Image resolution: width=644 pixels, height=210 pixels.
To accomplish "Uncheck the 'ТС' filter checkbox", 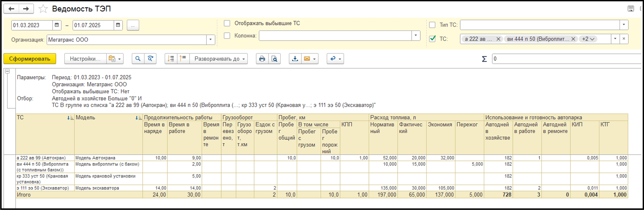I will pos(432,39).
